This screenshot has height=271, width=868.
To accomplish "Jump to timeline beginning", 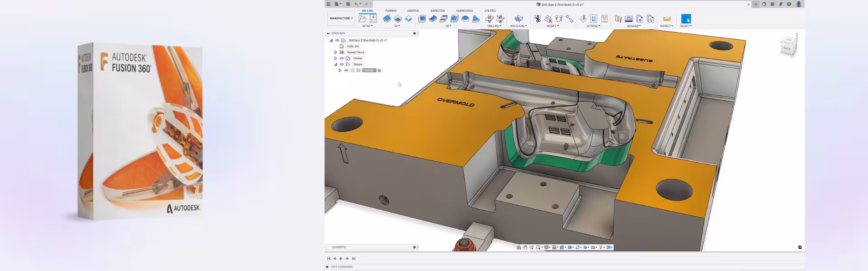I will click(329, 258).
